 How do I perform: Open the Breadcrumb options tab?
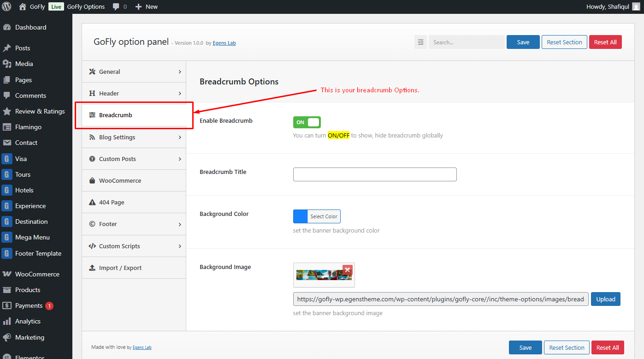[x=134, y=115]
